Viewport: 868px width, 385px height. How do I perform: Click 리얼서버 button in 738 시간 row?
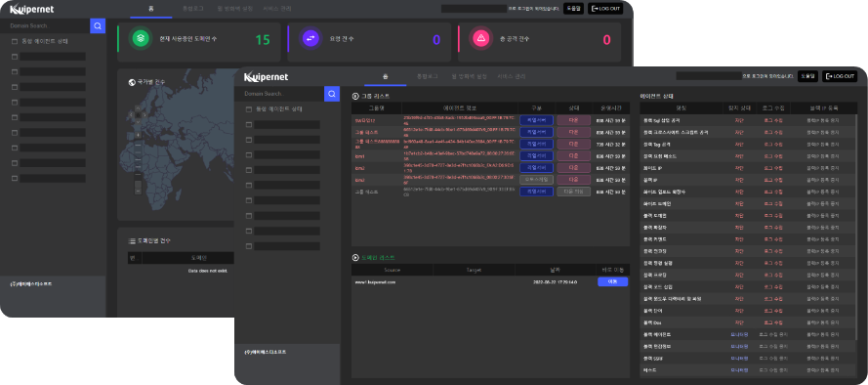536,144
